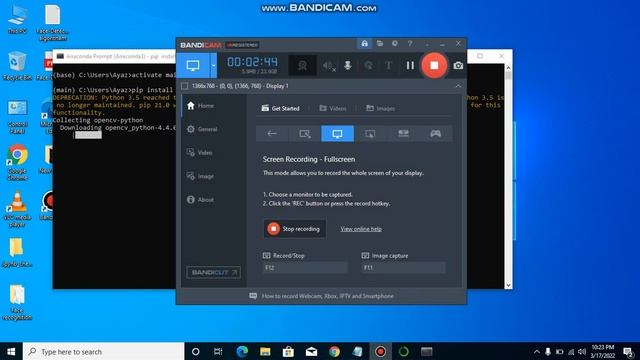Select fullscreen recording mode in Bandicam top toolbar
Image resolution: width=640 pixels, height=360 pixels.
[193, 65]
